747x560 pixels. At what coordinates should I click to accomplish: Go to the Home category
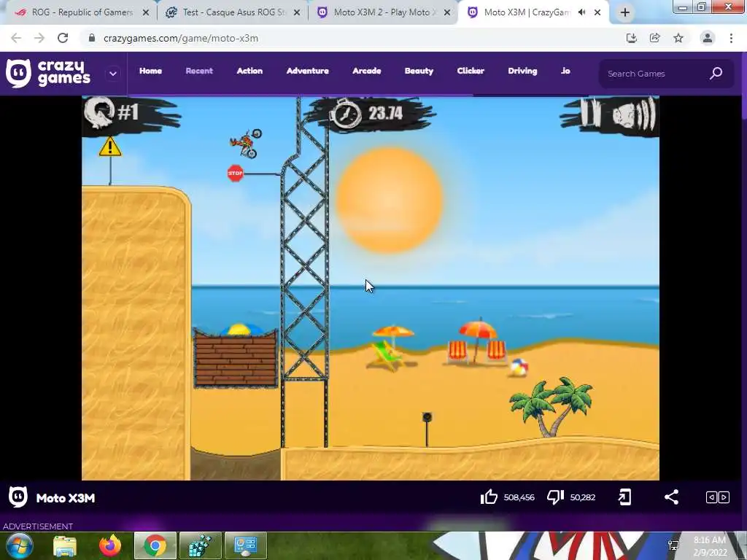[150, 71]
